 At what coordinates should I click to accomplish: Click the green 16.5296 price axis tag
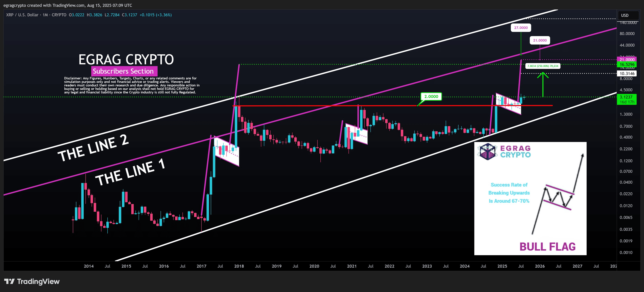tap(627, 64)
